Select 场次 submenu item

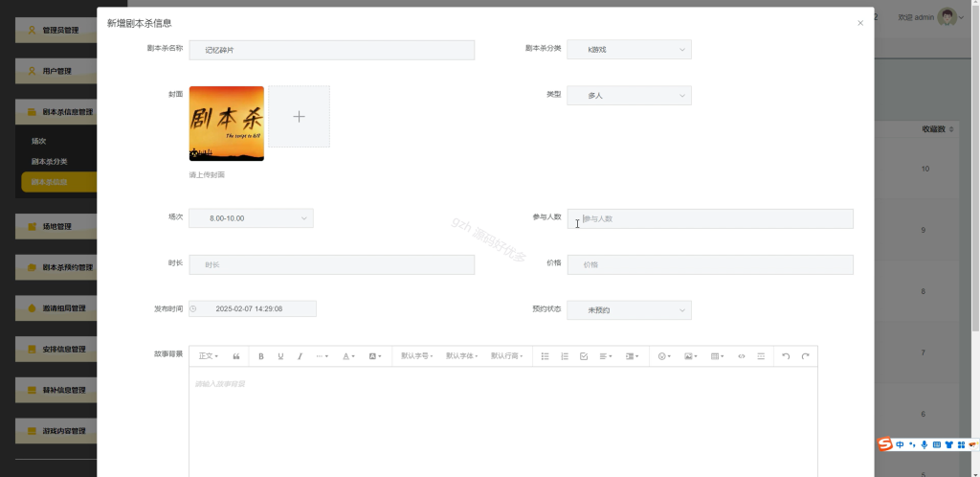(38, 142)
